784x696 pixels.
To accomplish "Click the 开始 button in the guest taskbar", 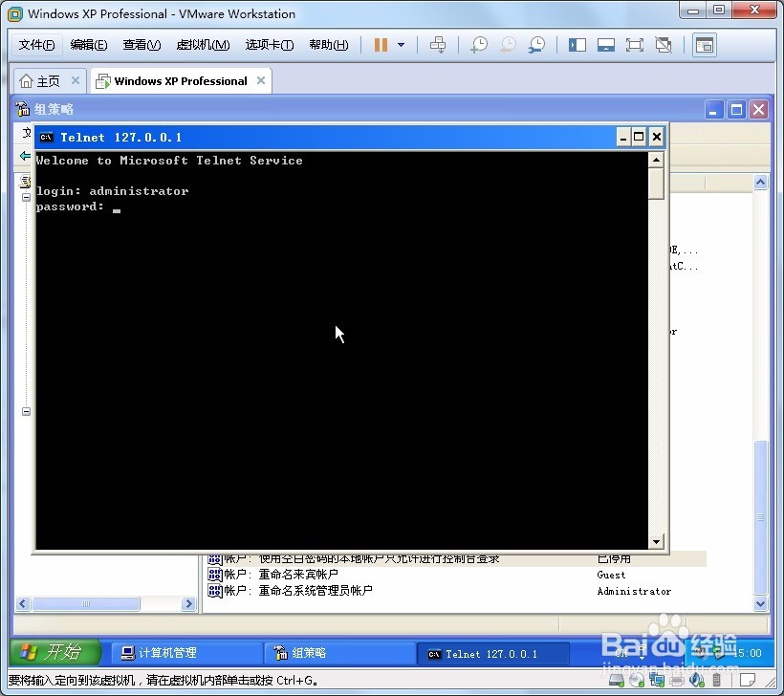I will pos(54,653).
